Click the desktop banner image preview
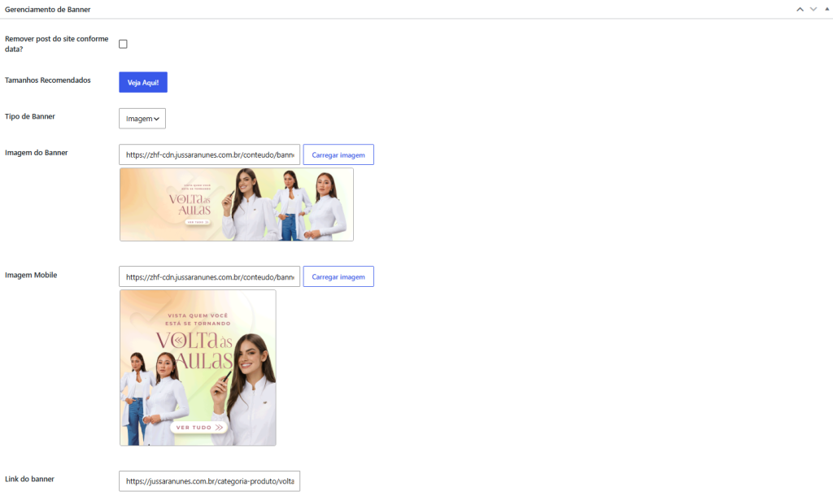 237,205
